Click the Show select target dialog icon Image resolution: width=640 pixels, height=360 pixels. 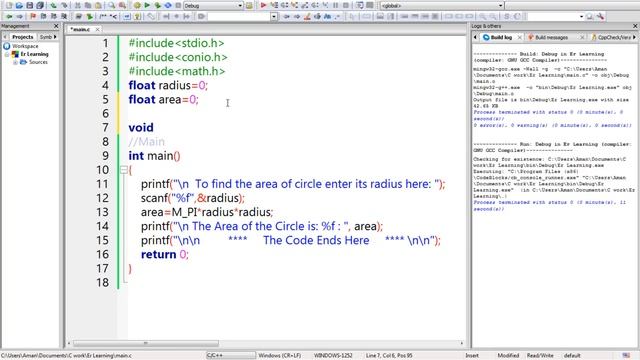tap(249, 5)
